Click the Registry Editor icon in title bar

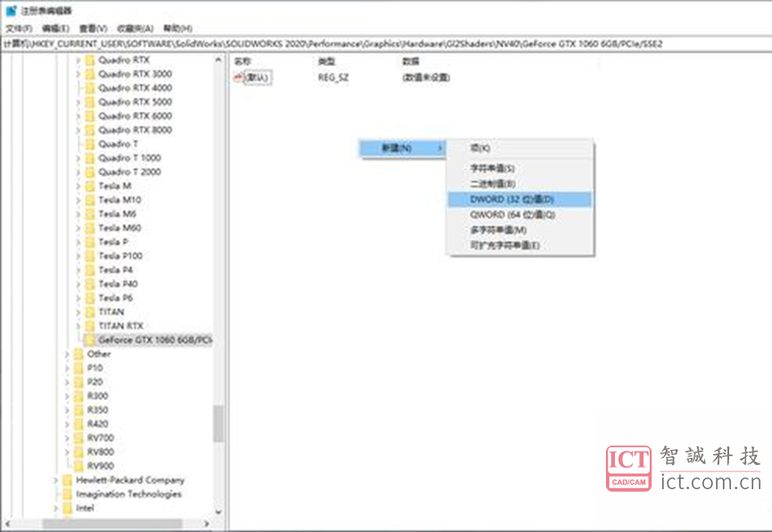(11, 11)
